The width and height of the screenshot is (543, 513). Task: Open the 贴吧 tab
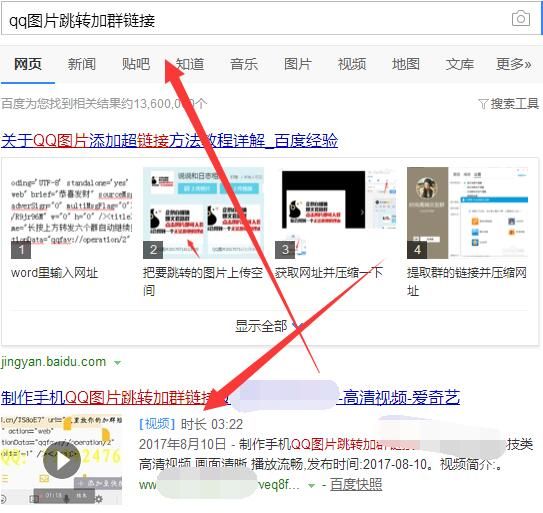136,64
